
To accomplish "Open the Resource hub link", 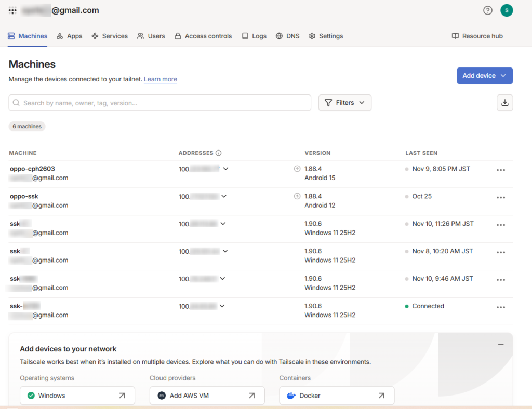I will [477, 36].
